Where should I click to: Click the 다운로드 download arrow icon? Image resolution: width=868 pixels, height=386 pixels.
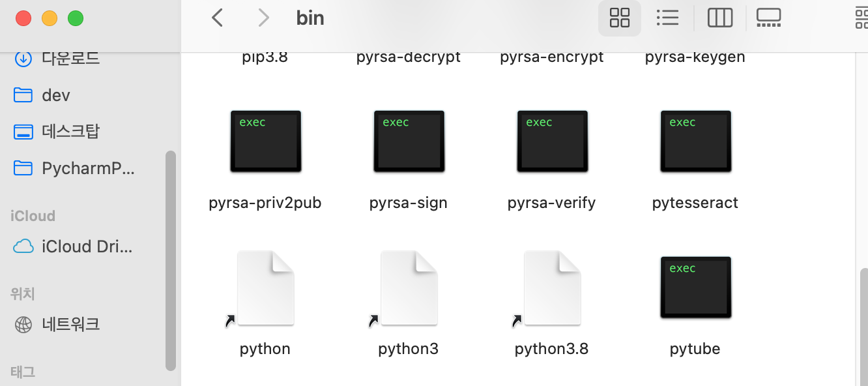tap(23, 59)
